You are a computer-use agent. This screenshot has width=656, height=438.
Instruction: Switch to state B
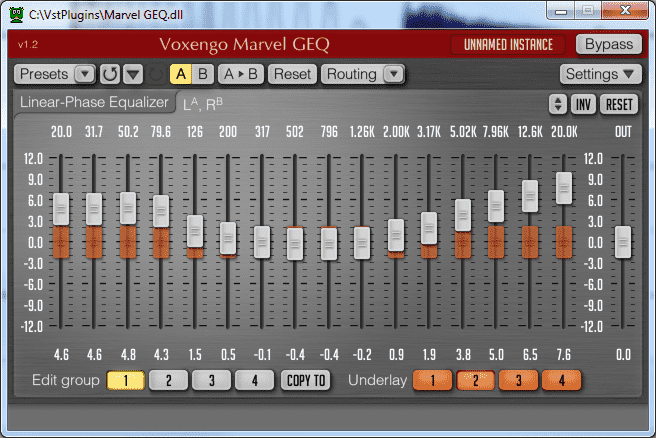click(203, 74)
